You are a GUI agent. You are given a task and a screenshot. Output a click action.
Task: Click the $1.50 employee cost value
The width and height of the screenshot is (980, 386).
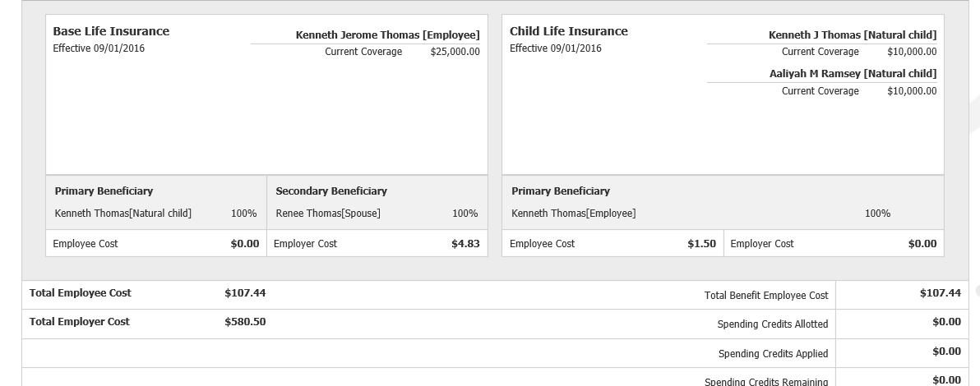[x=701, y=244]
